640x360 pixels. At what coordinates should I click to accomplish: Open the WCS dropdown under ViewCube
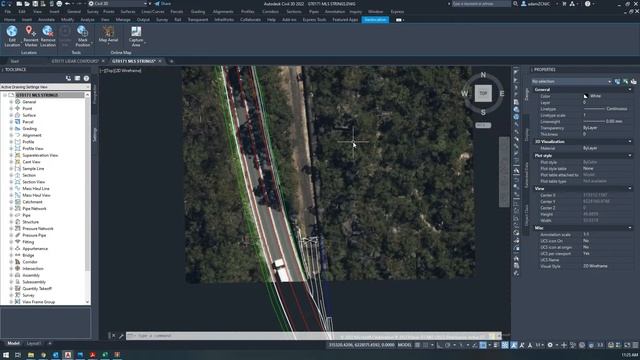coord(483,125)
